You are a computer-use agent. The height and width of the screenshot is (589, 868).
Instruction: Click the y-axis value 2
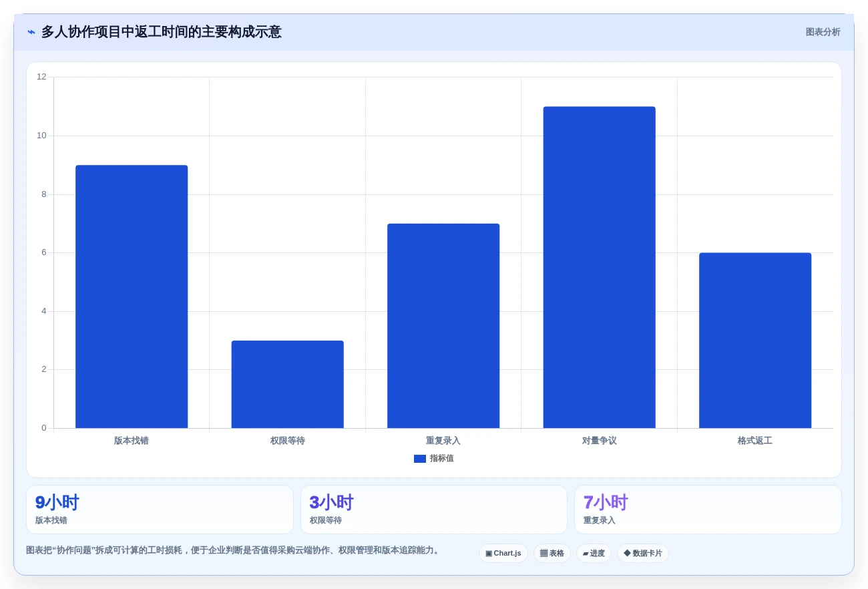click(x=44, y=369)
